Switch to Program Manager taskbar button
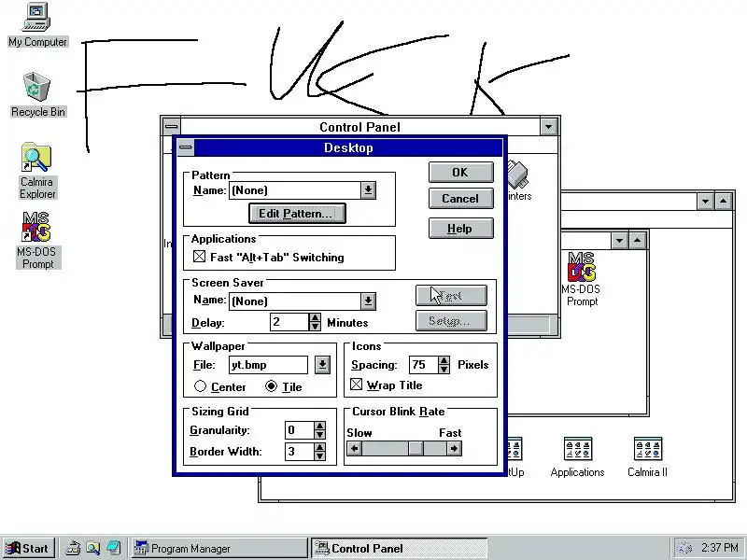This screenshot has width=747, height=560. [x=219, y=549]
